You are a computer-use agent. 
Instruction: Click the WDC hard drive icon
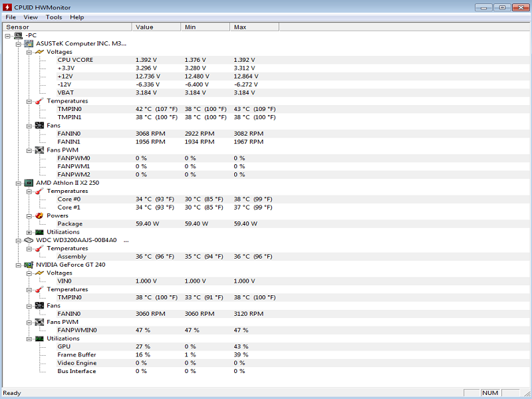click(x=29, y=240)
